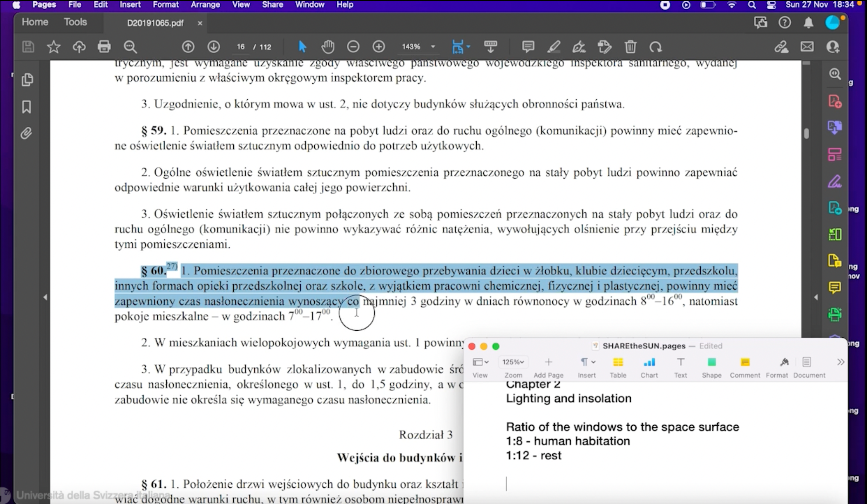
Task: Open the attachments paperclip panel
Action: (27, 133)
